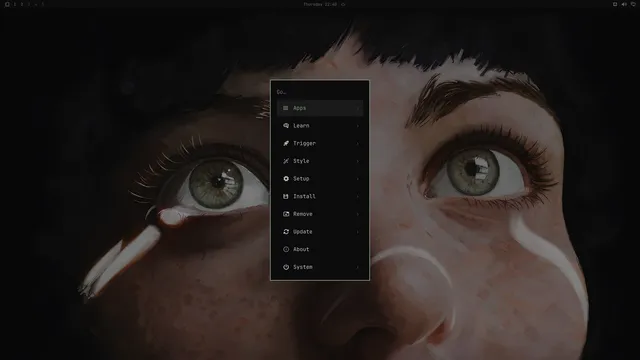Click the Apps list icon
Screen dimensions: 640x360
286,108
